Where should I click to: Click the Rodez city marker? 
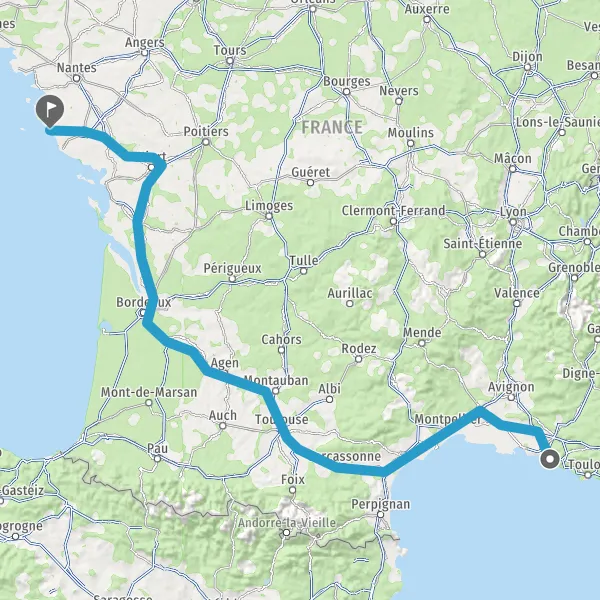click(x=359, y=359)
